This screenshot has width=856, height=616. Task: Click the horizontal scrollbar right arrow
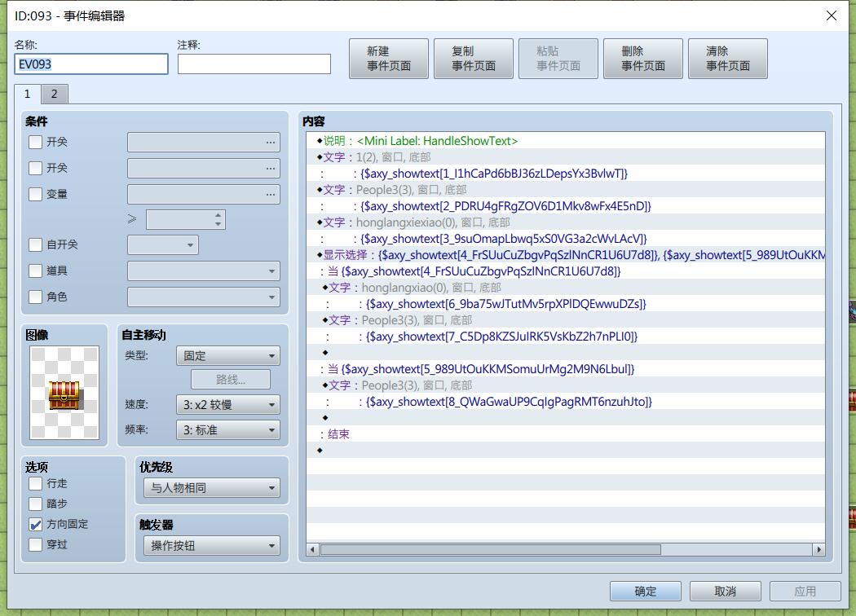pos(818,549)
